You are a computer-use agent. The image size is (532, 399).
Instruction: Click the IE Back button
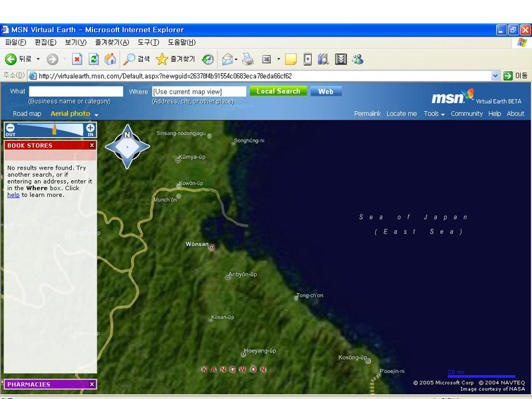(x=18, y=59)
